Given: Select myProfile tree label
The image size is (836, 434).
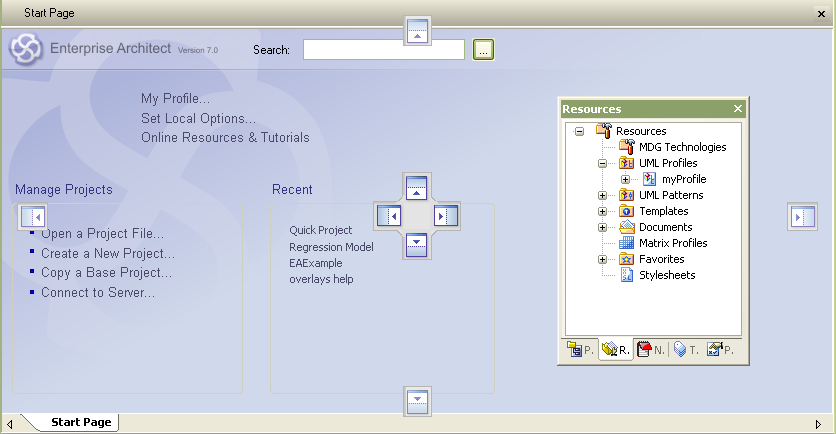Looking at the screenshot, I should pyautogui.click(x=684, y=179).
